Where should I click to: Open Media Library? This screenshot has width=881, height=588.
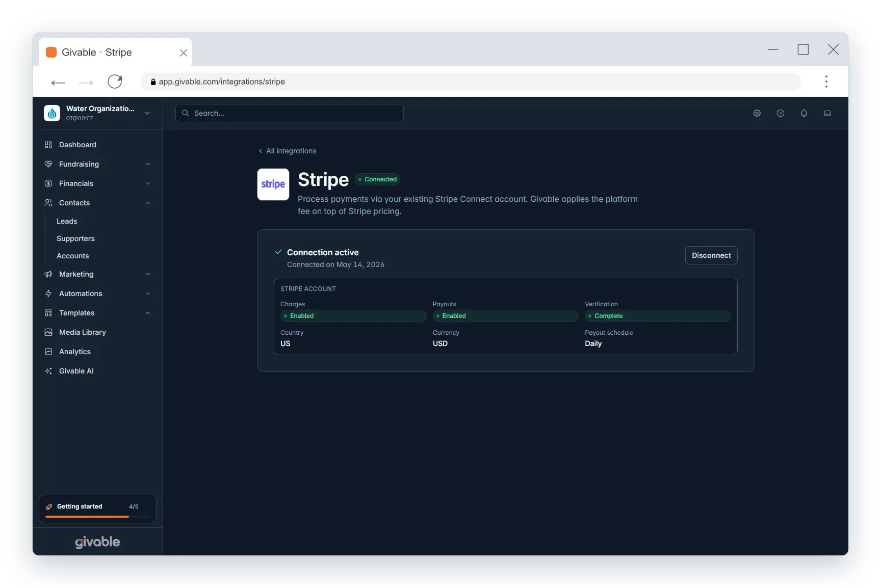tap(98, 332)
